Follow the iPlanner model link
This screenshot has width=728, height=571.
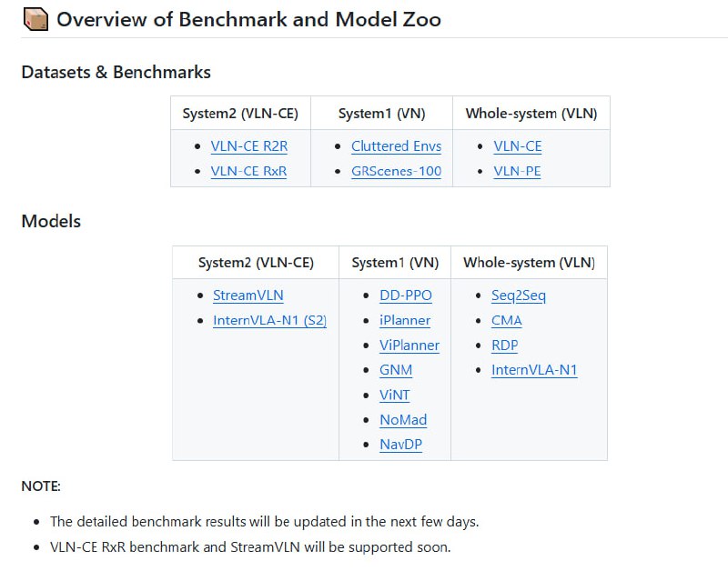[x=405, y=320]
